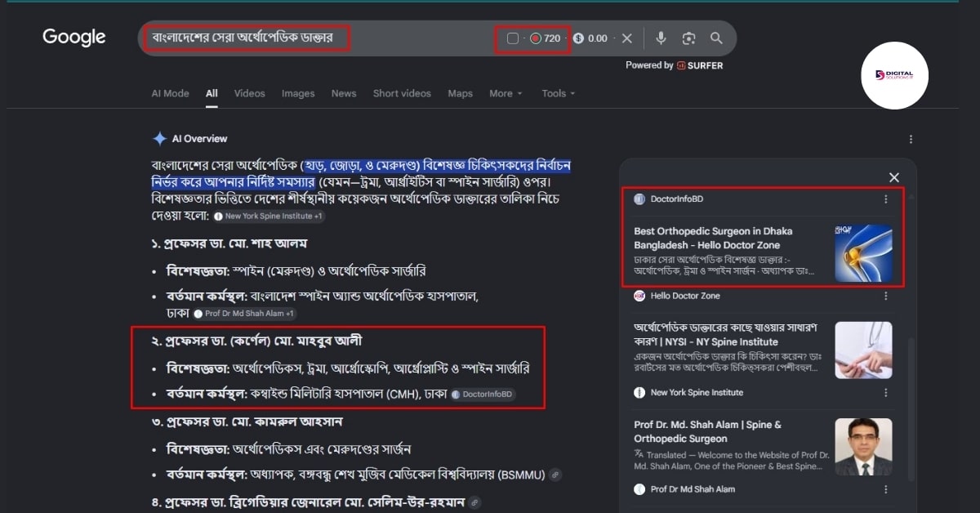Open the Powered by SURFER link
The image size is (980, 513).
pyautogui.click(x=675, y=65)
